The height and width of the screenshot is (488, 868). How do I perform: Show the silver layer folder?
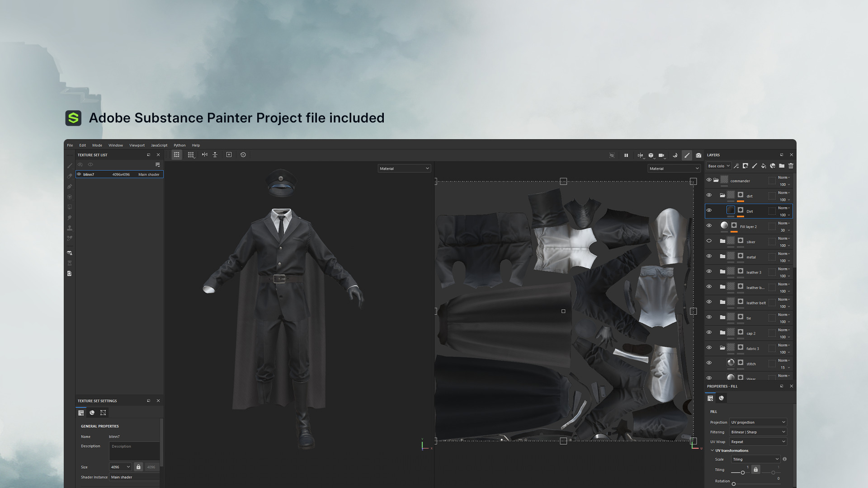pyautogui.click(x=709, y=241)
